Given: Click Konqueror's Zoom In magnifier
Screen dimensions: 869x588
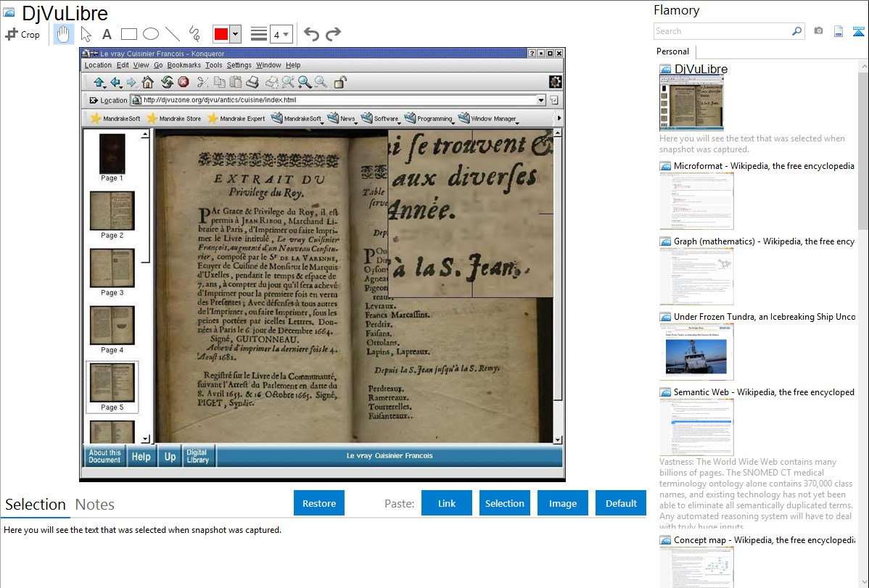Looking at the screenshot, I should coord(304,83).
